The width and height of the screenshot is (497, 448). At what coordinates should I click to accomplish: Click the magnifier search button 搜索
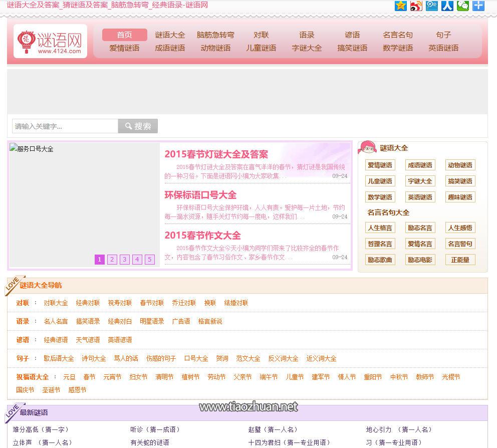[138, 126]
